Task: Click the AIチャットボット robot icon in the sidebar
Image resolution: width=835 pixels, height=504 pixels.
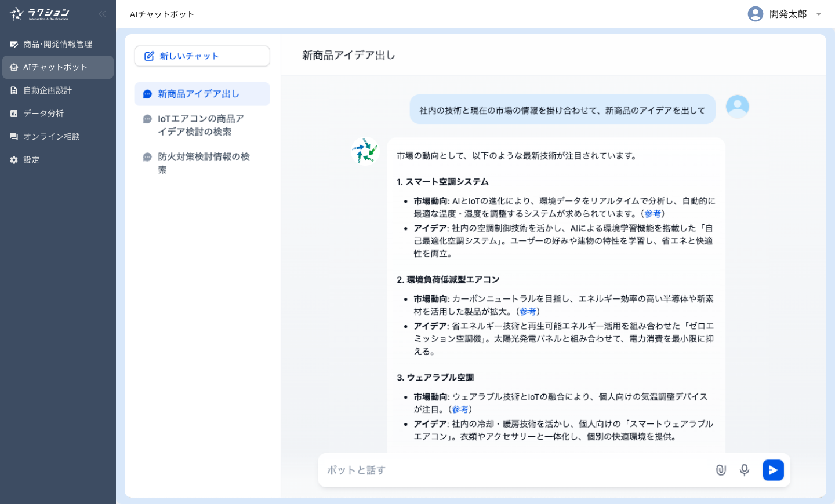Action: [14, 67]
